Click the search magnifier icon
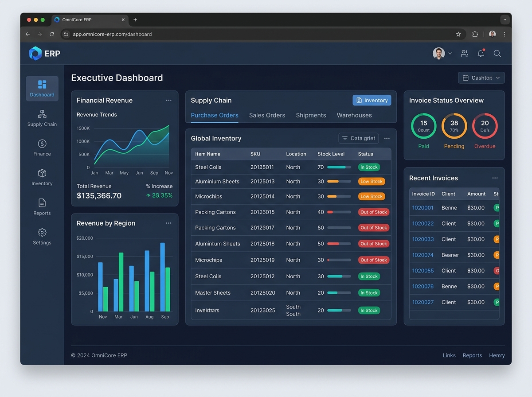Image resolution: width=532 pixels, height=397 pixels. click(x=497, y=54)
